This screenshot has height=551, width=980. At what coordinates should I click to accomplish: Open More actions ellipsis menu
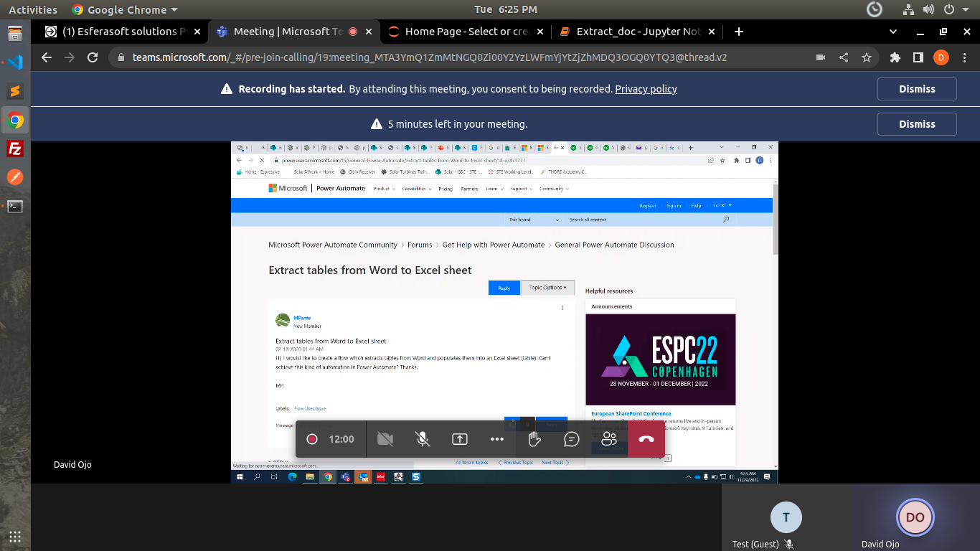[497, 439]
